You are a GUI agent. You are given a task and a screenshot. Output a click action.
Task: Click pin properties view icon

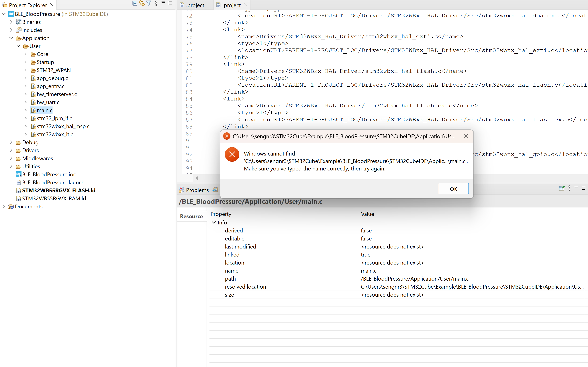point(562,188)
